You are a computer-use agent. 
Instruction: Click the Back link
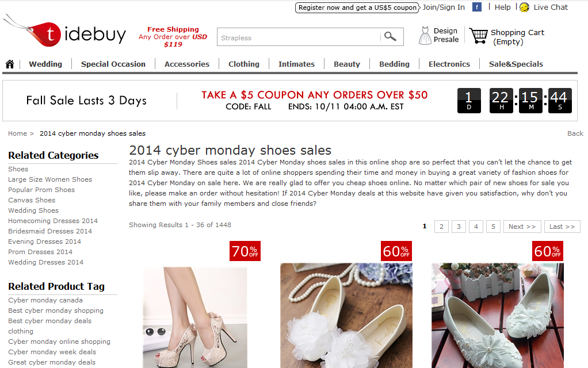point(575,133)
